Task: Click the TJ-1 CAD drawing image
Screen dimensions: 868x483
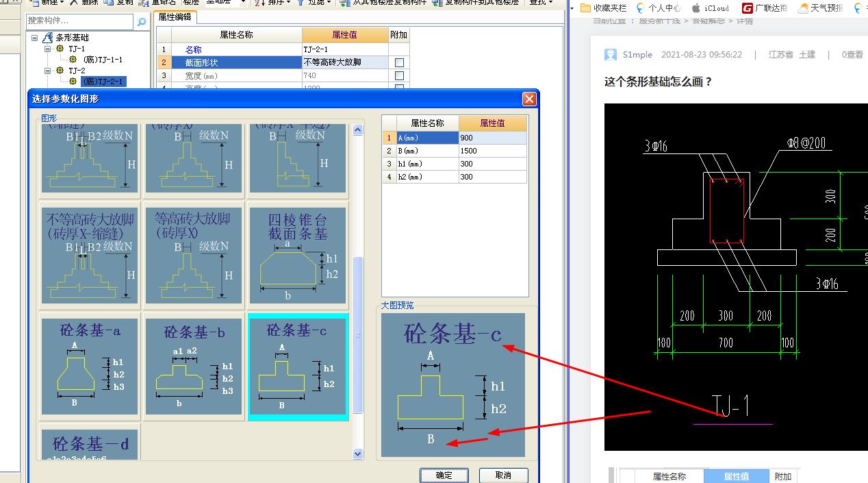Action: [736, 277]
